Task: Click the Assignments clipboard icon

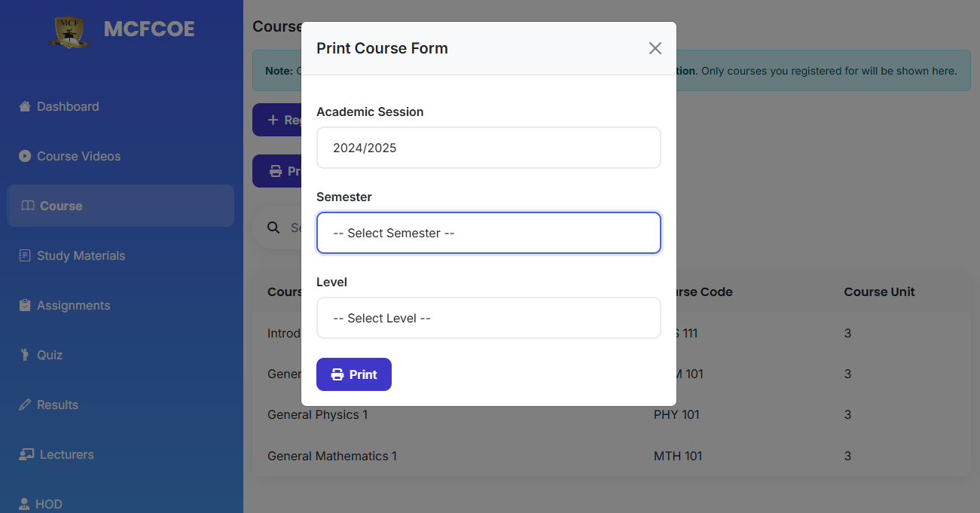Action: [24, 305]
